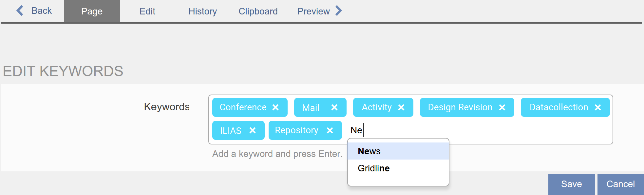Open the History tab
The height and width of the screenshot is (195, 644).
coord(202,11)
